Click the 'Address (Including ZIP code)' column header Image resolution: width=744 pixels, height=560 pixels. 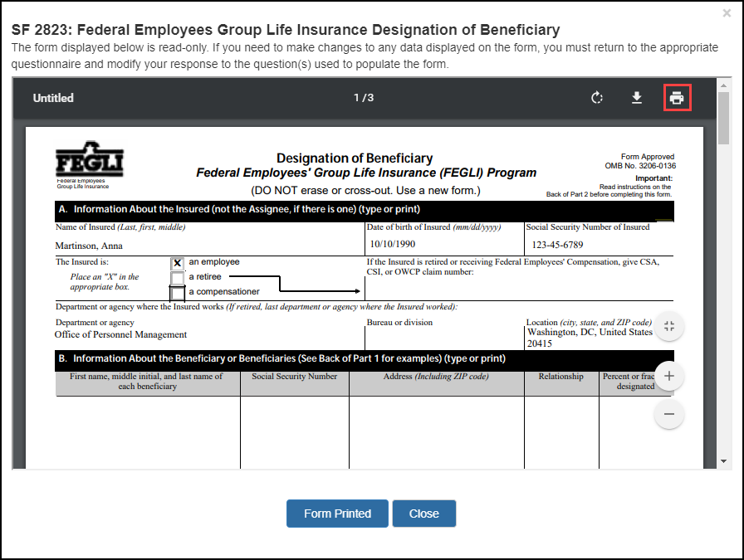436,376
